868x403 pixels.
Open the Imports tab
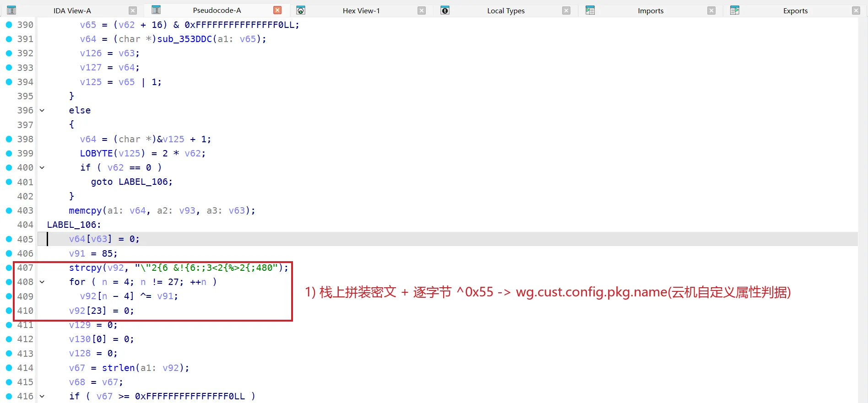pyautogui.click(x=651, y=11)
